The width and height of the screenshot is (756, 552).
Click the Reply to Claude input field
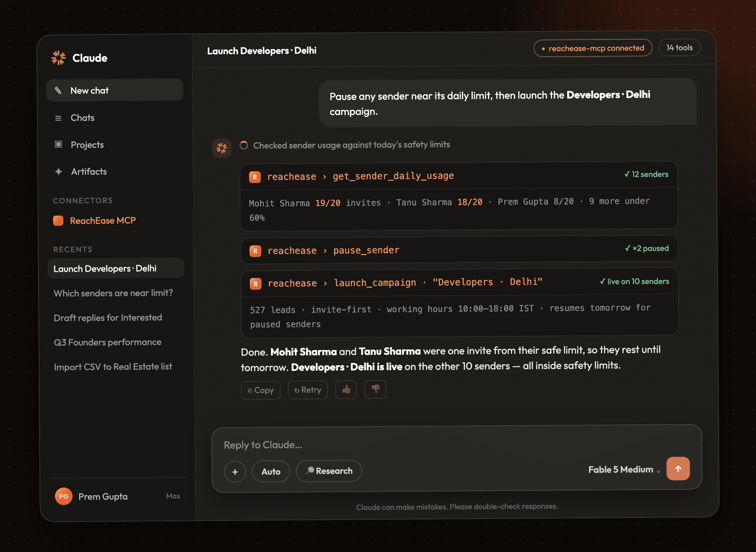(x=456, y=445)
